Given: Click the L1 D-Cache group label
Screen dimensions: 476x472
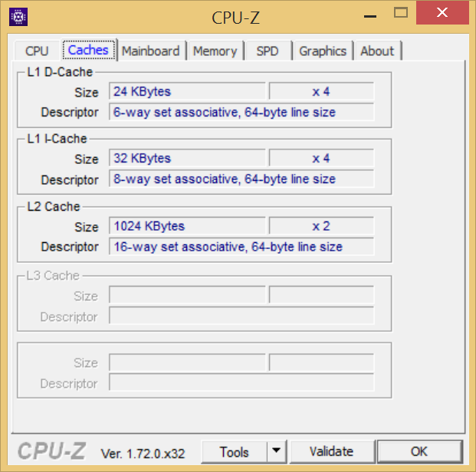Looking at the screenshot, I should click(60, 72).
